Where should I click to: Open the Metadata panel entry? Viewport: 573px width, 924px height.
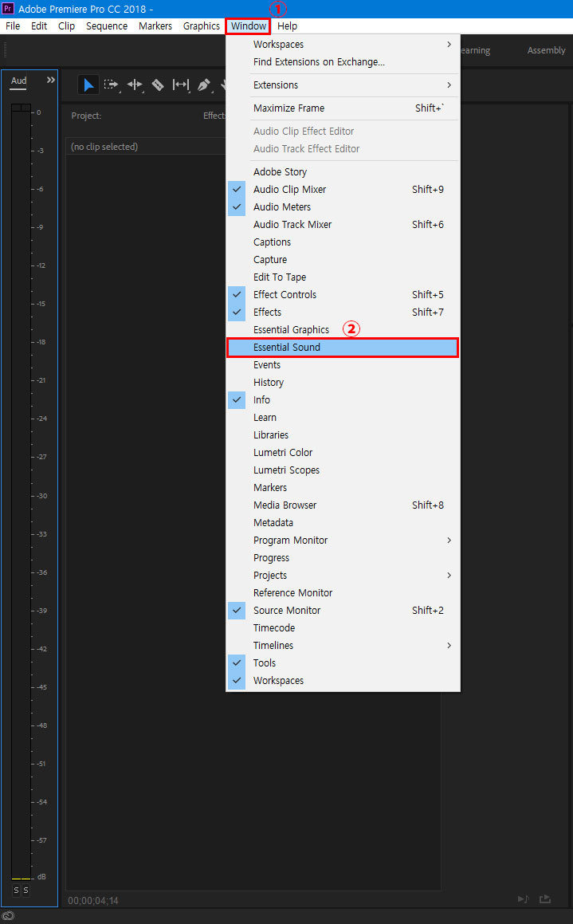pos(343,523)
